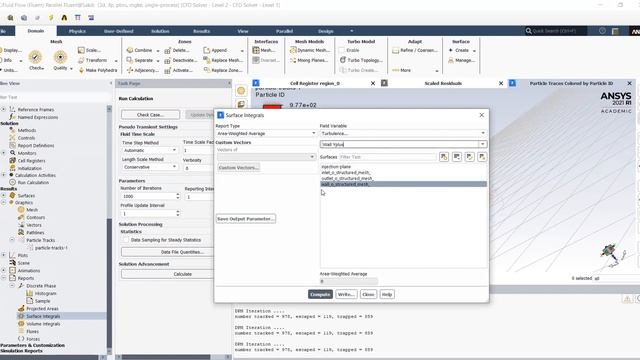Image resolution: width=640 pixels, height=360 pixels.
Task: Open the Transform mesh tool
Action: [93, 60]
